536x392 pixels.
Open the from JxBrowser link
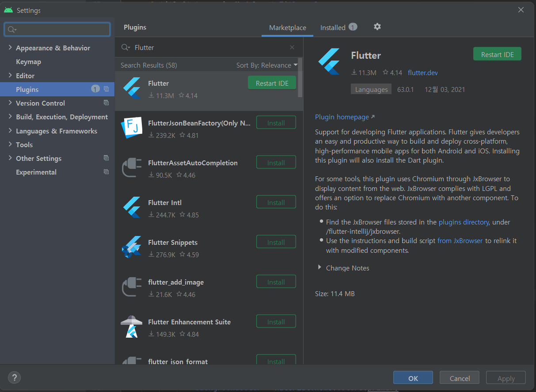pyautogui.click(x=460, y=240)
